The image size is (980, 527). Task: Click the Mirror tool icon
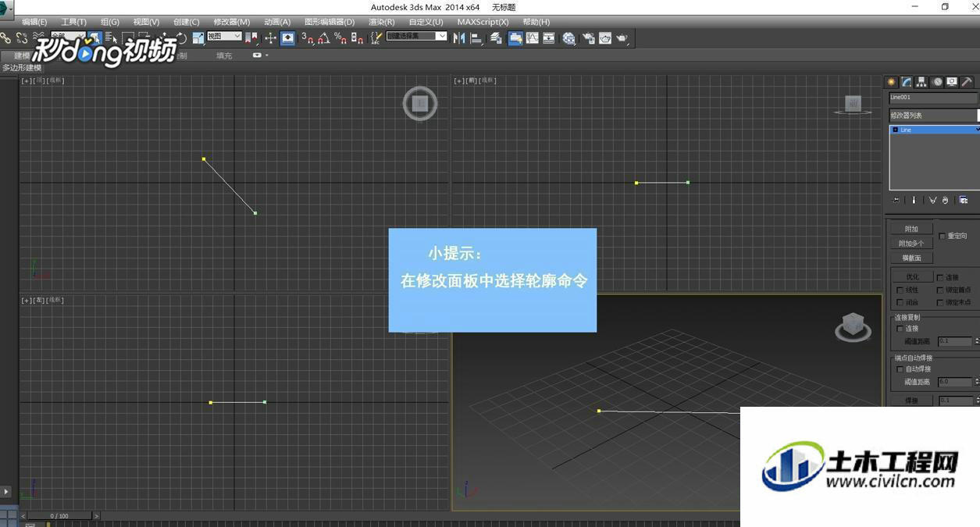[459, 37]
